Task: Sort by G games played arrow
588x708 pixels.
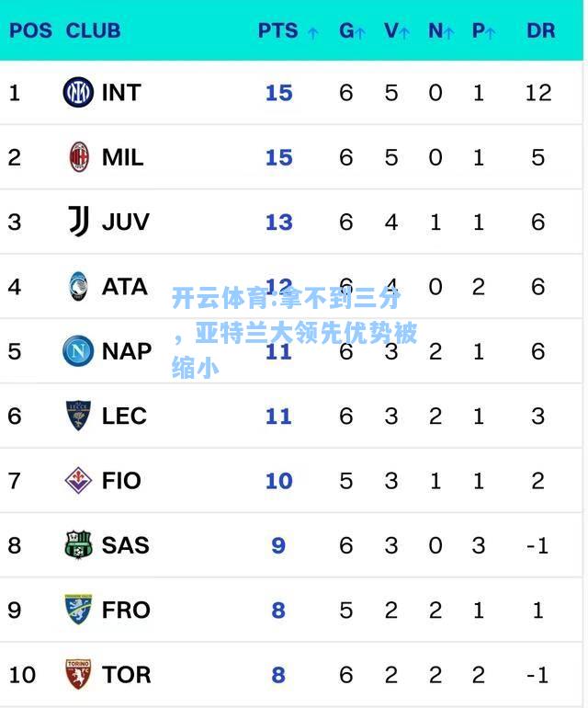Action: pyautogui.click(x=359, y=32)
